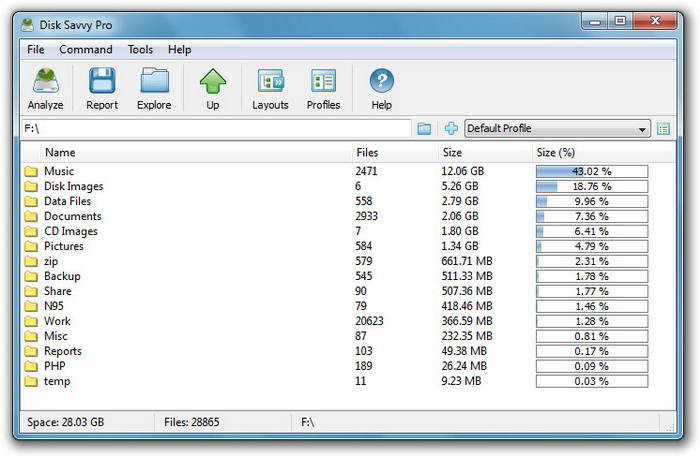
Task: Click the 12.06 GB size cell
Action: pos(462,171)
